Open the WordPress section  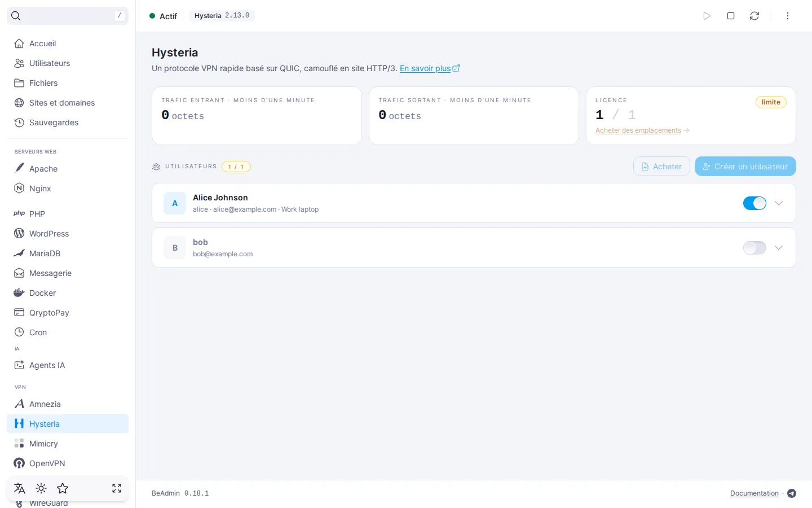point(68,234)
